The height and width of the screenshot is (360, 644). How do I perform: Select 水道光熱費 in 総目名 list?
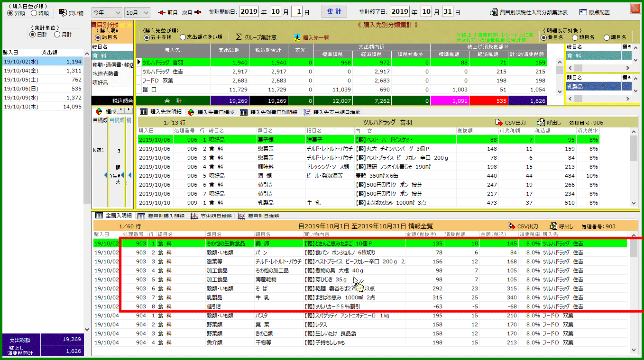112,74
